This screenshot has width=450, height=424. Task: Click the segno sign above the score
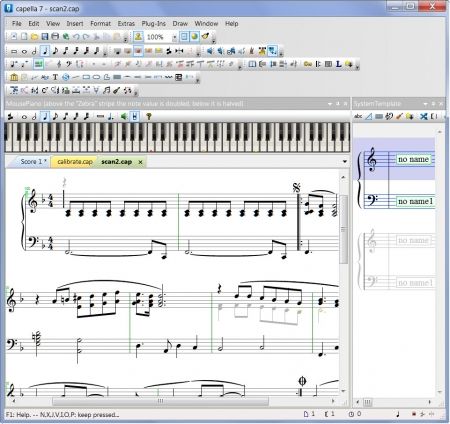tap(296, 188)
